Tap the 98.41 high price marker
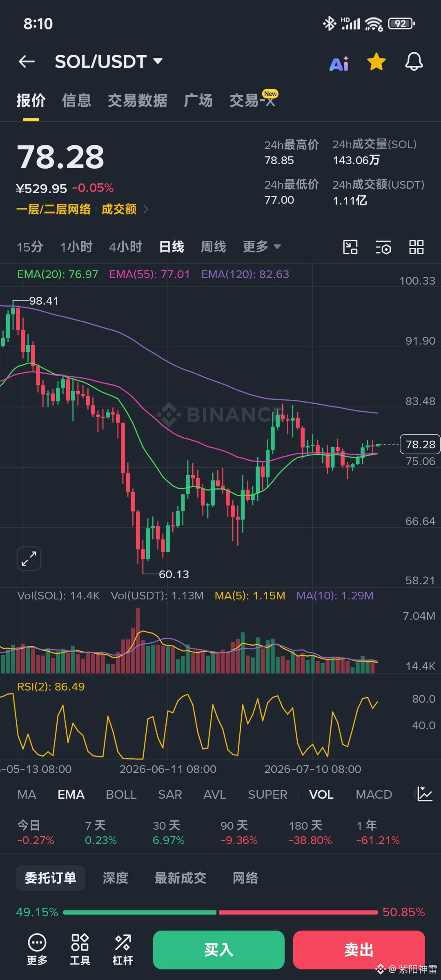This screenshot has width=441, height=980. (x=44, y=301)
